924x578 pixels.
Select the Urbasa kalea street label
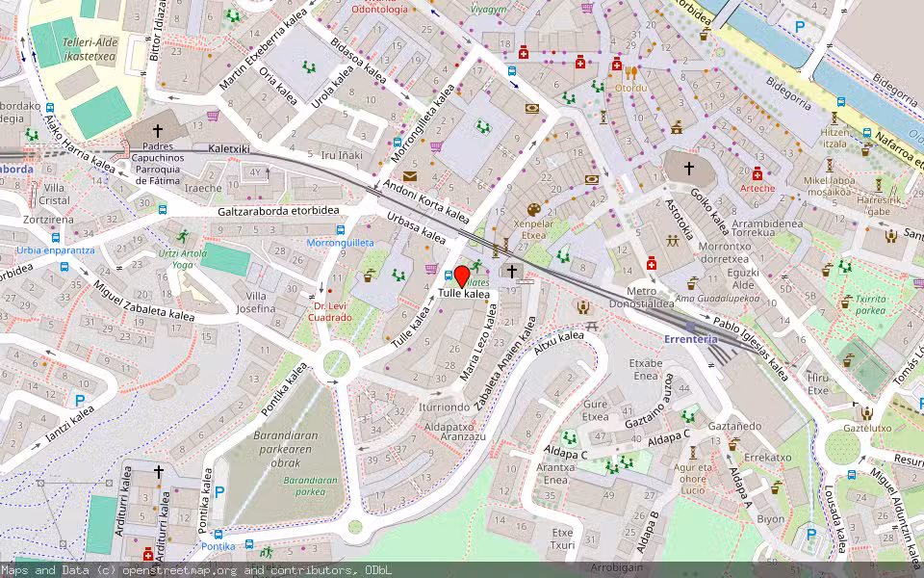(x=416, y=228)
